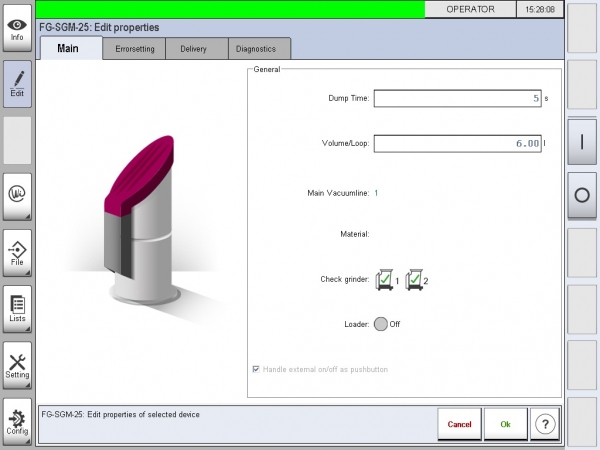Viewport: 600px width, 450px height.
Task: Toggle check grinder 2
Action: pos(415,280)
